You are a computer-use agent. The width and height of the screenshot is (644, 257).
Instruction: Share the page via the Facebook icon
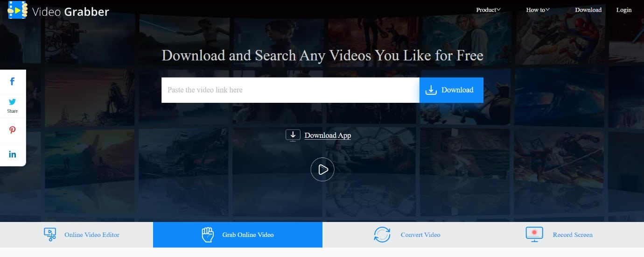pos(13,82)
